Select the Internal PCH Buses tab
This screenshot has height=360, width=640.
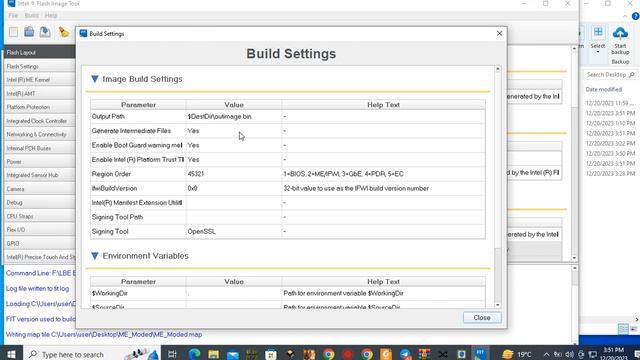40,148
